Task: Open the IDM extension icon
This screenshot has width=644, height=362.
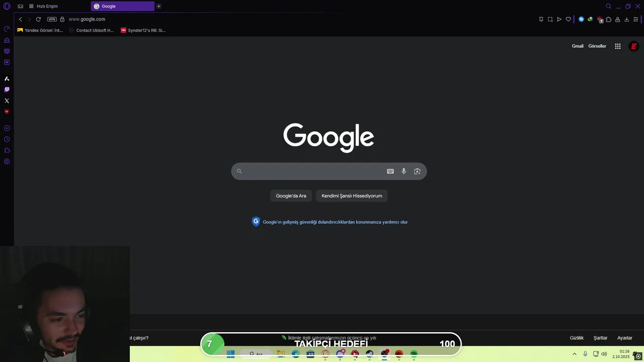Action: tap(590, 19)
